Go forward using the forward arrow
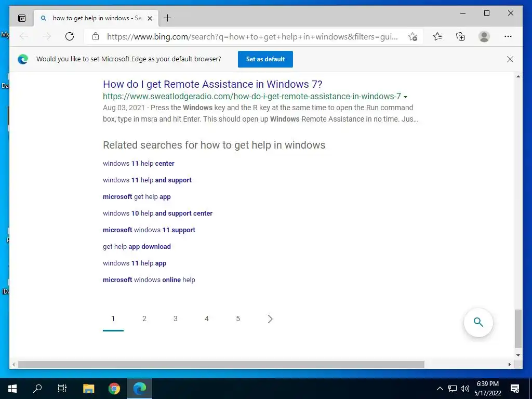The height and width of the screenshot is (399, 532). pyautogui.click(x=47, y=36)
